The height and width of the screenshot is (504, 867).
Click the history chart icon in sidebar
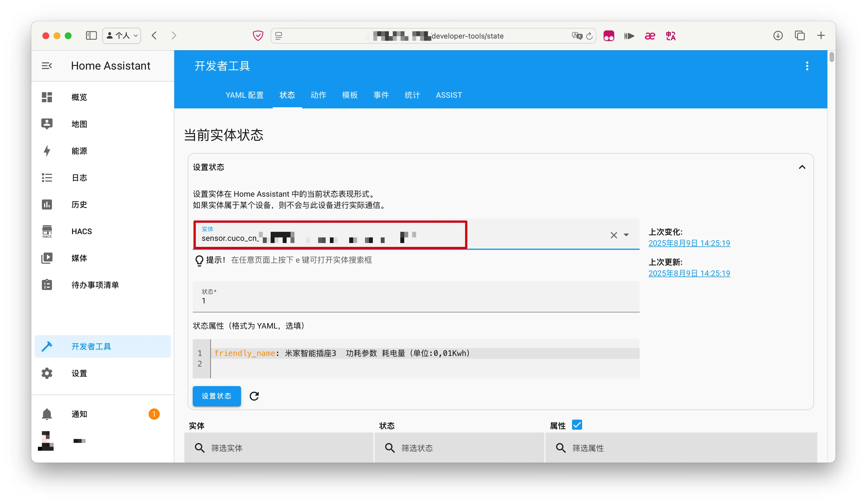pos(47,204)
